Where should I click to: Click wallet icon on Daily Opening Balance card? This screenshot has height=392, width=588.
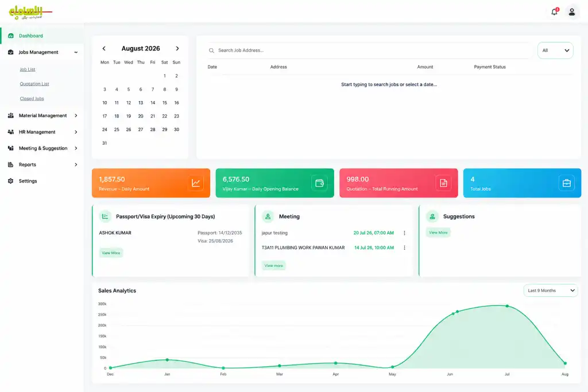319,183
